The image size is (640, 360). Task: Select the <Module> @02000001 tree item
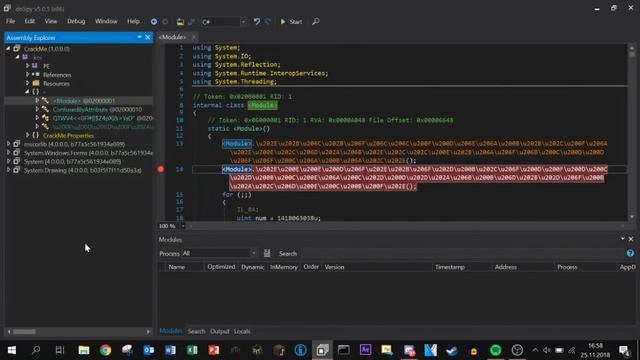point(84,101)
